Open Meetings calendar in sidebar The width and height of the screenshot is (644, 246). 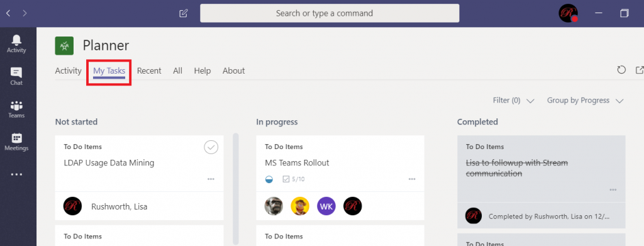16,142
